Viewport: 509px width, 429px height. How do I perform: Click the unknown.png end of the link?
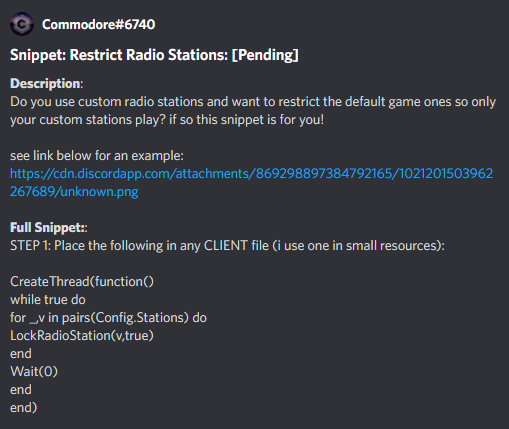(99, 192)
